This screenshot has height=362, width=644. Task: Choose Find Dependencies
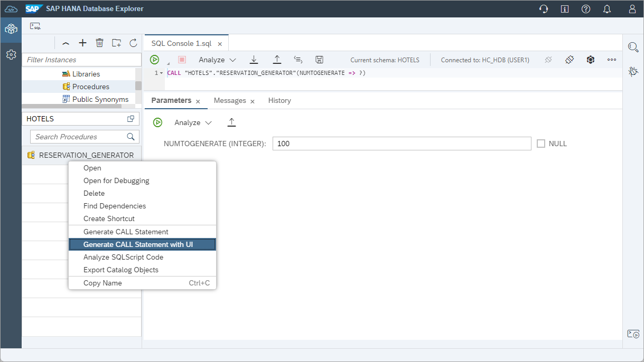coord(142,206)
